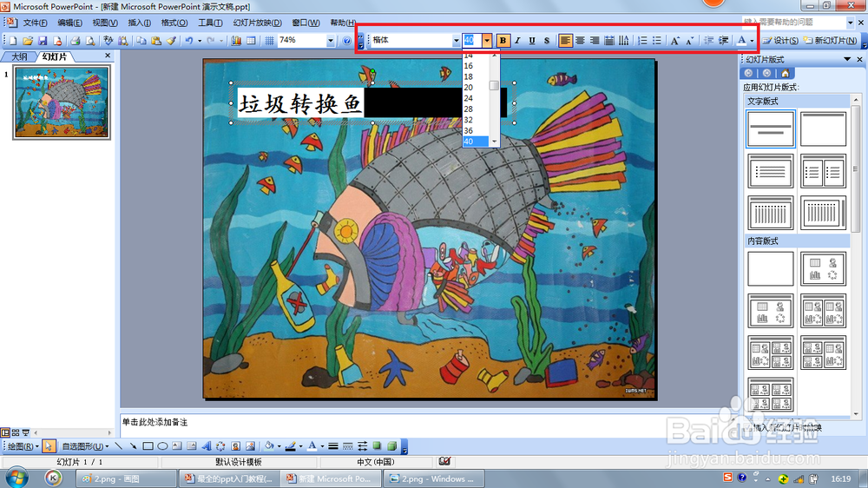Viewport: 868px width, 488px height.
Task: Apply numbered list formatting
Action: point(642,41)
